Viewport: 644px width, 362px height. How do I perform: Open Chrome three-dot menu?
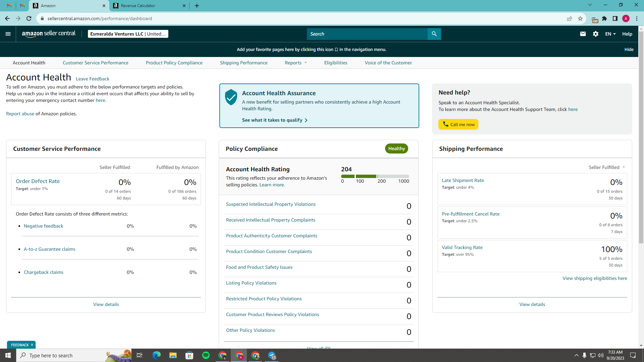[x=637, y=18]
